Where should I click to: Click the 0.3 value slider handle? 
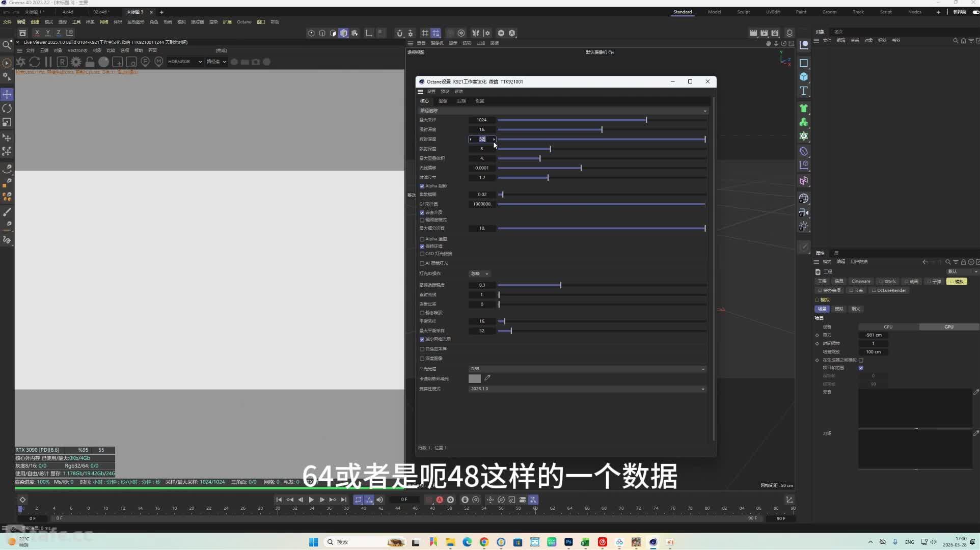[x=561, y=285]
